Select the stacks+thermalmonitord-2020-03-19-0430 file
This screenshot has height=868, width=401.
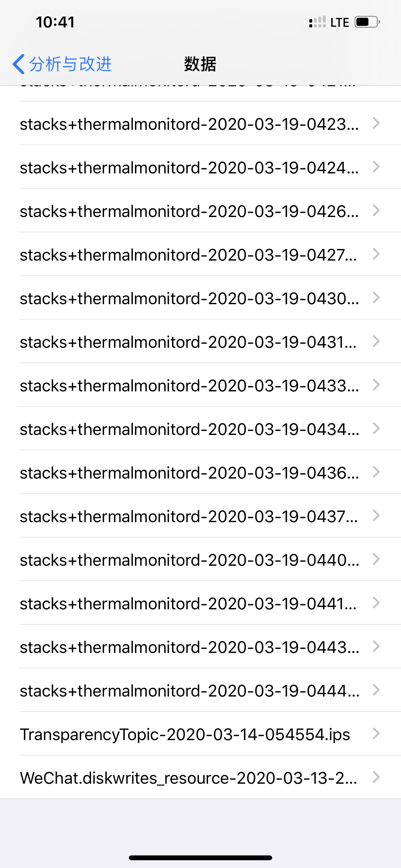click(189, 298)
